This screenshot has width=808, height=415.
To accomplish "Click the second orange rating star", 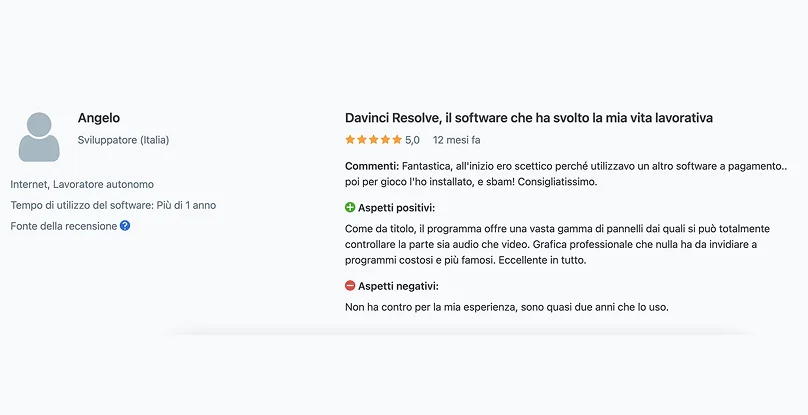I will point(362,140).
